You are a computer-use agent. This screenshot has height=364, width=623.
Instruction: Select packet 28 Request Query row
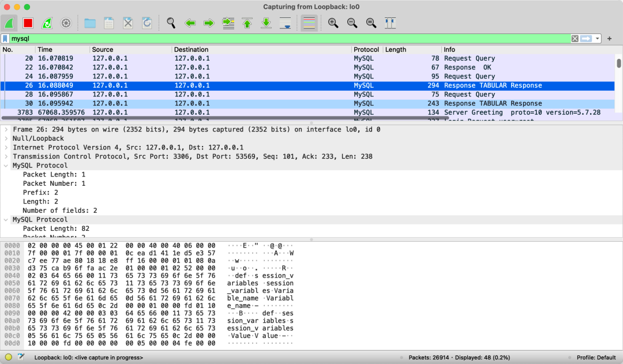(x=307, y=95)
